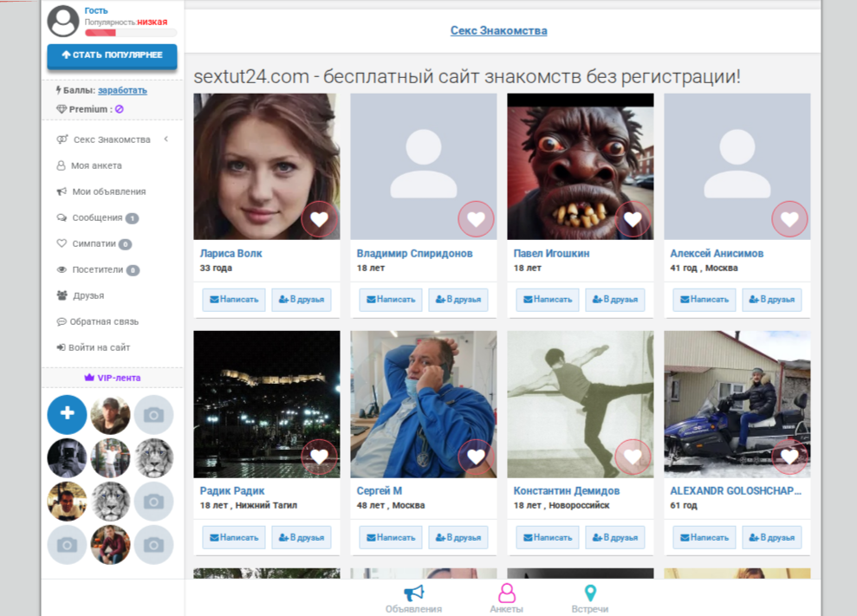Click the VIP-лента heading
Screen dimensions: 857x616
112,378
